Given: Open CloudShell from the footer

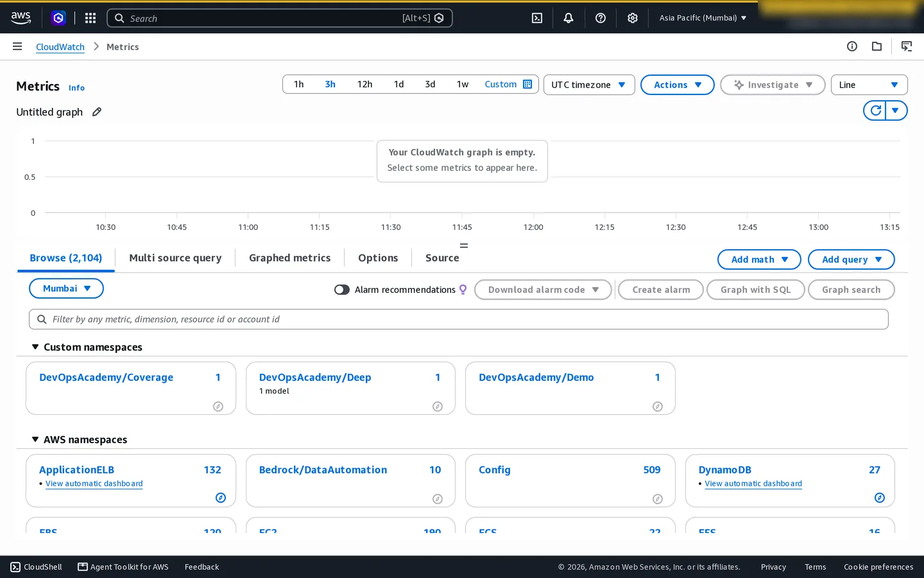Looking at the screenshot, I should click(37, 566).
